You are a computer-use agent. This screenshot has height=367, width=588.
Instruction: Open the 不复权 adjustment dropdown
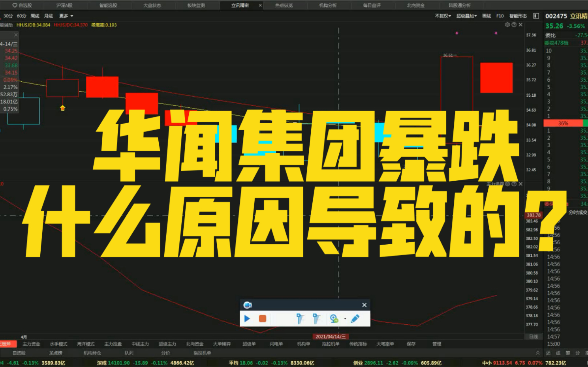coord(443,16)
